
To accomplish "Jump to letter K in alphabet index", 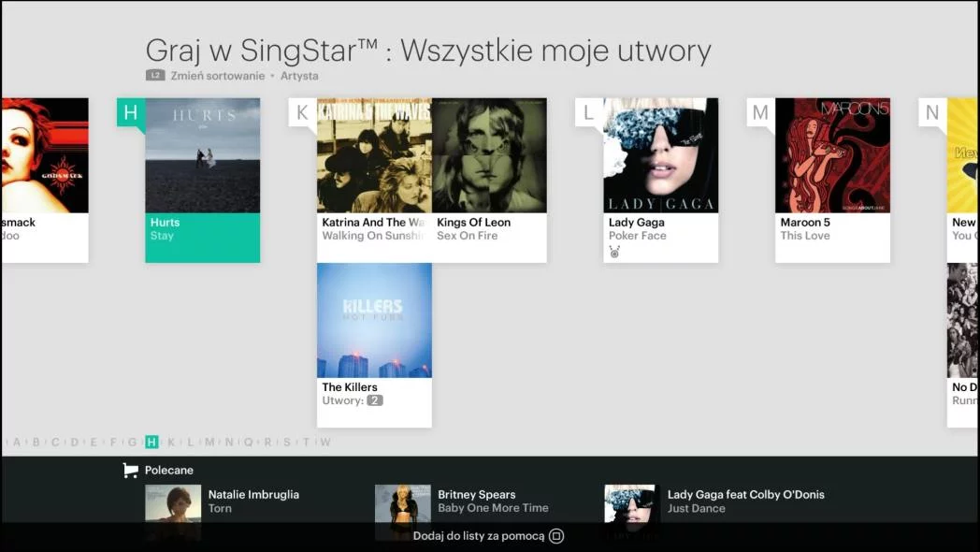I will (x=171, y=442).
